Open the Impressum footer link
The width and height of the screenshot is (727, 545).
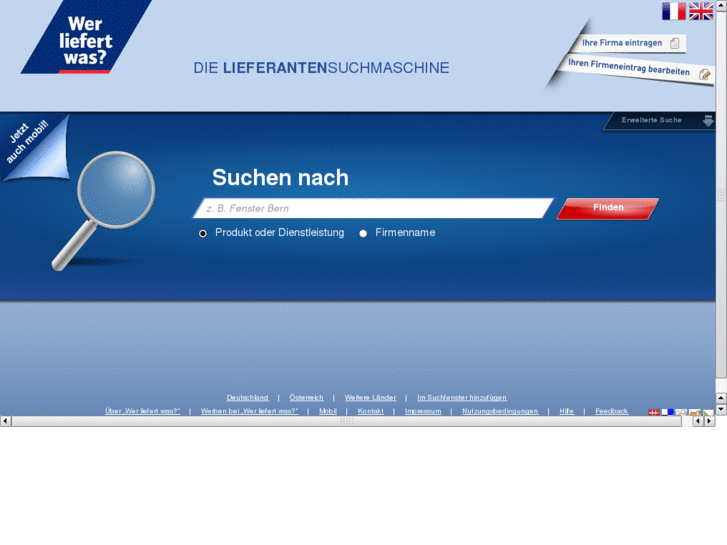423,411
